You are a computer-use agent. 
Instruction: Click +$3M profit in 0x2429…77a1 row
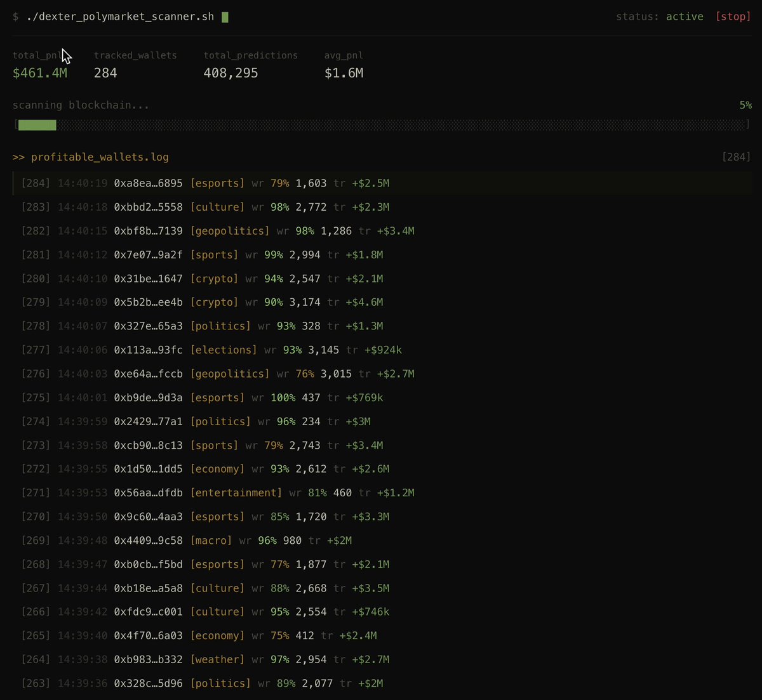click(358, 421)
